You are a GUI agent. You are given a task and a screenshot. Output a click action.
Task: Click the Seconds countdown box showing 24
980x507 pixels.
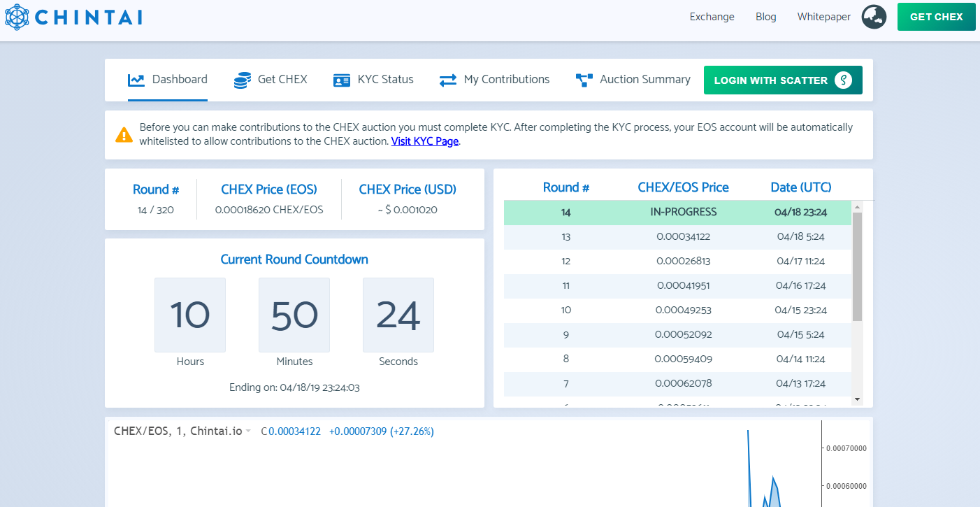click(398, 315)
